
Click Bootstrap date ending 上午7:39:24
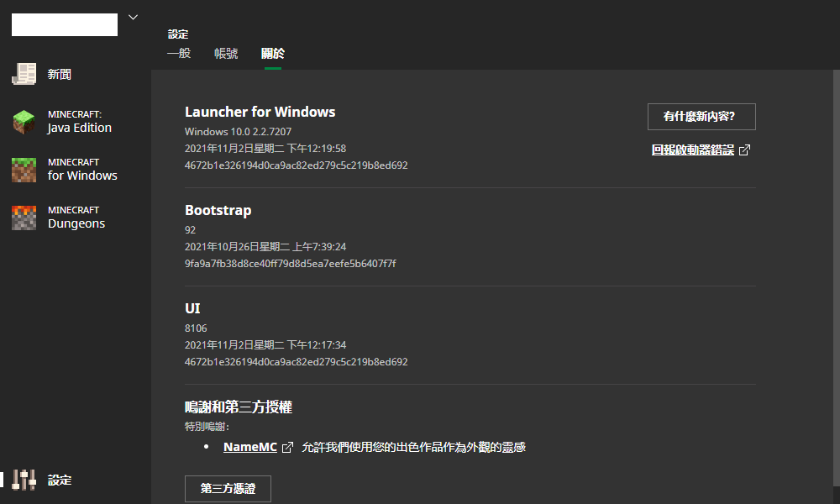pyautogui.click(x=265, y=247)
